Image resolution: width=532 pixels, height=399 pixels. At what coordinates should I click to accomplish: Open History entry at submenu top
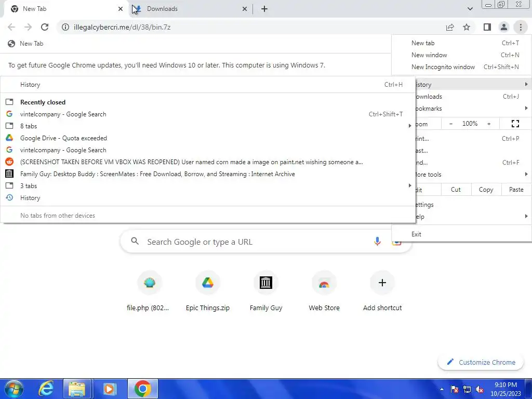208,85
